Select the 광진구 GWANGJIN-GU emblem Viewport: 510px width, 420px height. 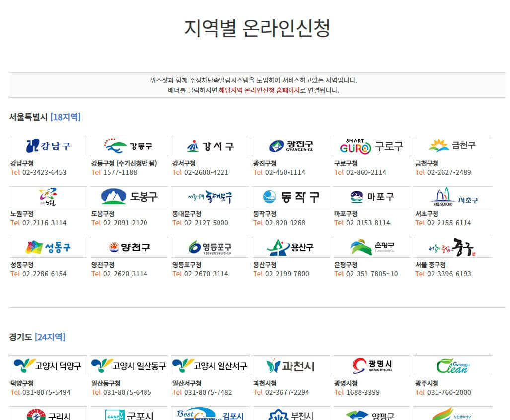291,145
